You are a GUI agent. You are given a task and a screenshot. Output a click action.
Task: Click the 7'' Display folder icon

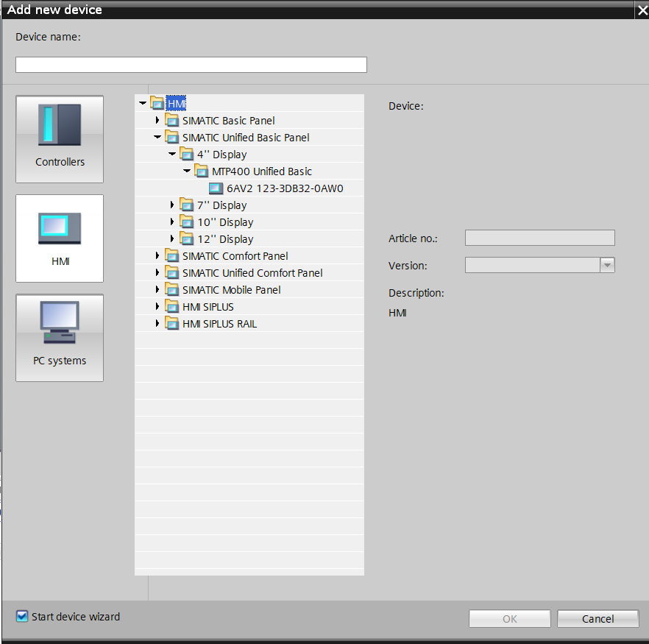[187, 205]
